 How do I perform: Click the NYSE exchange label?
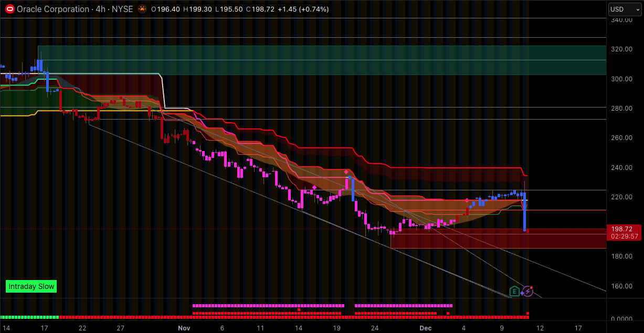point(123,9)
